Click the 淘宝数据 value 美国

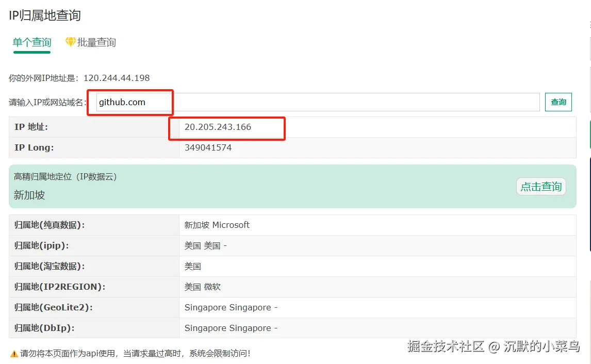192,267
